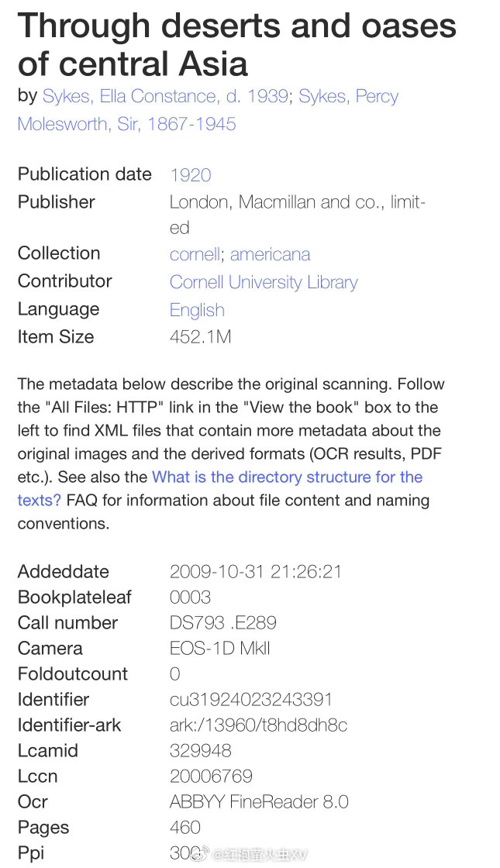
Task: Click the 1920 publication date link
Action: coord(191,175)
